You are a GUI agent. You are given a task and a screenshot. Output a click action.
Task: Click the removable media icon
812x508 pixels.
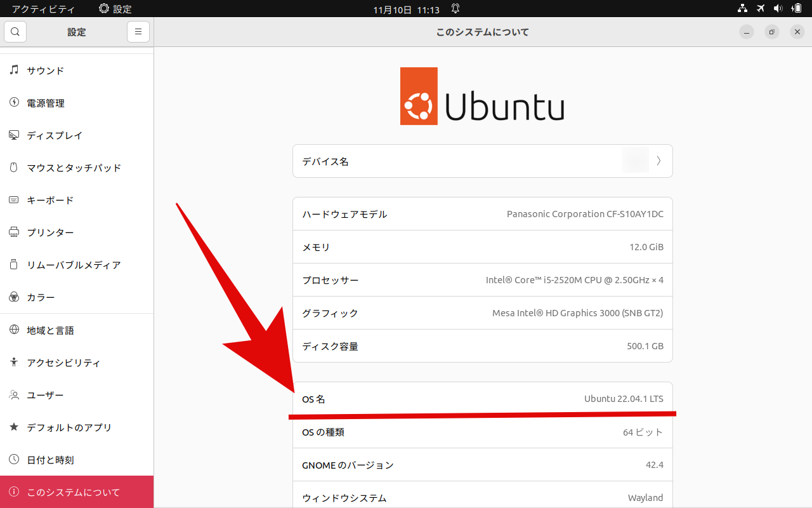click(x=13, y=265)
